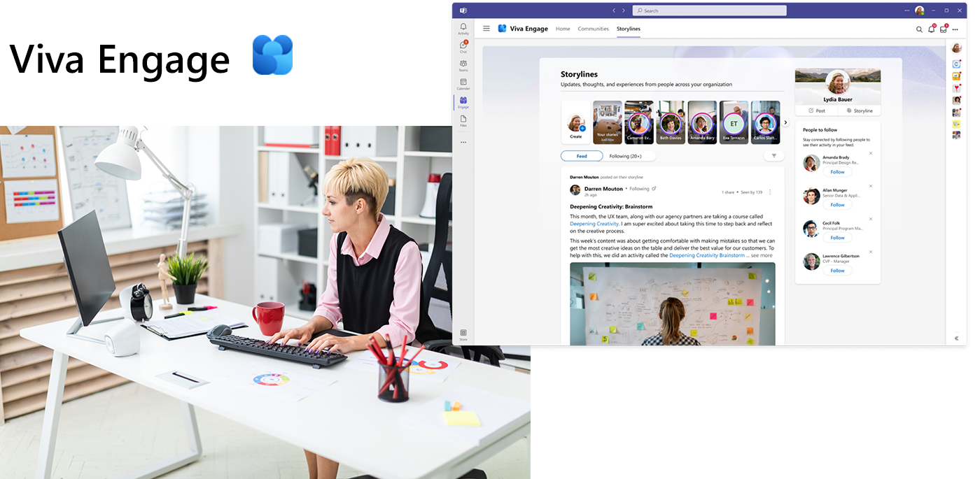The image size is (980, 479).
Task: Follow Allan Munger
Action: pyautogui.click(x=837, y=205)
